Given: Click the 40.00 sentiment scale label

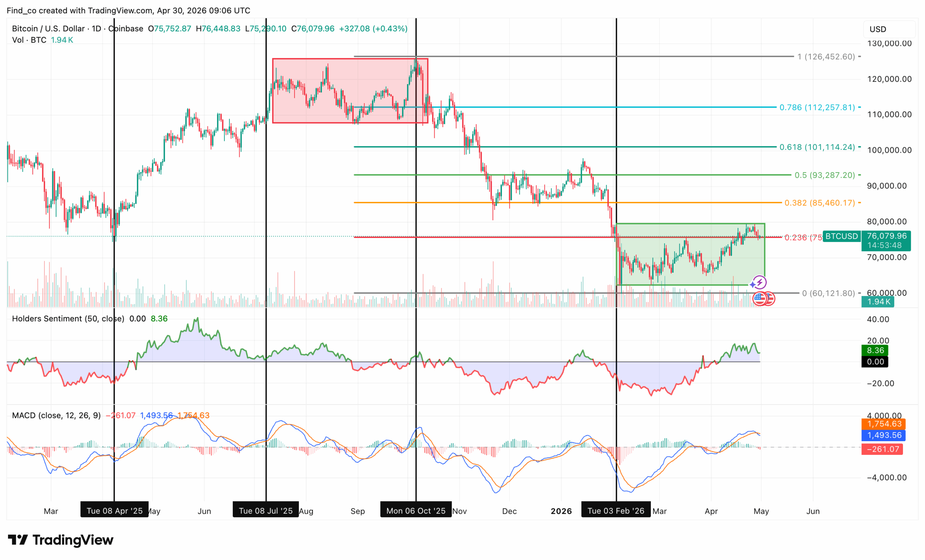Looking at the screenshot, I should click(x=878, y=319).
